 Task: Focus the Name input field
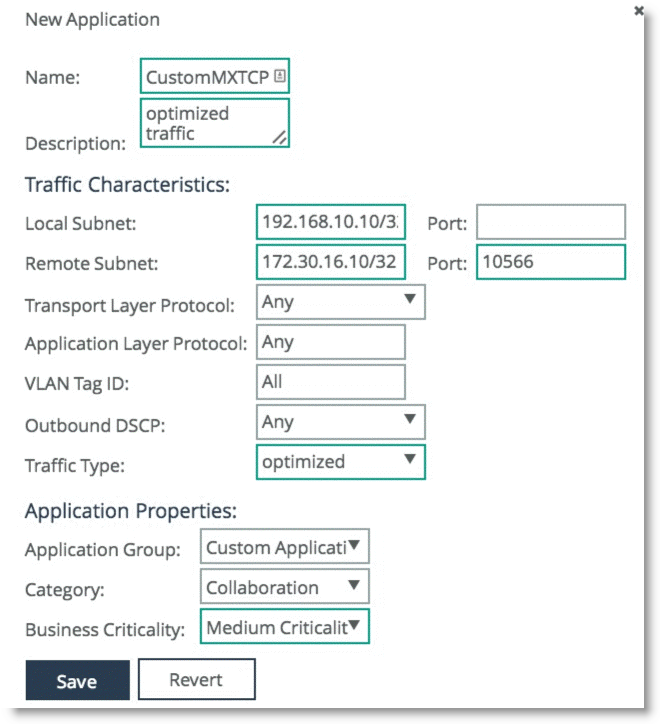click(x=215, y=76)
